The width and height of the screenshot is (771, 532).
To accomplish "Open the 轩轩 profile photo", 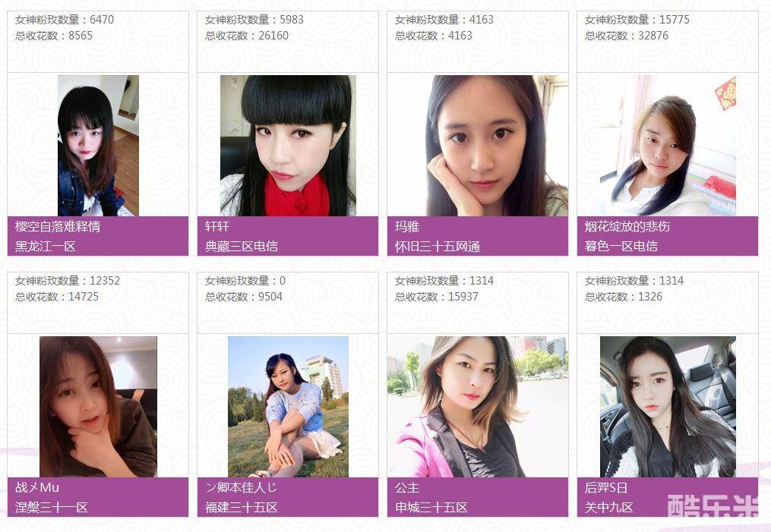I will (x=288, y=146).
